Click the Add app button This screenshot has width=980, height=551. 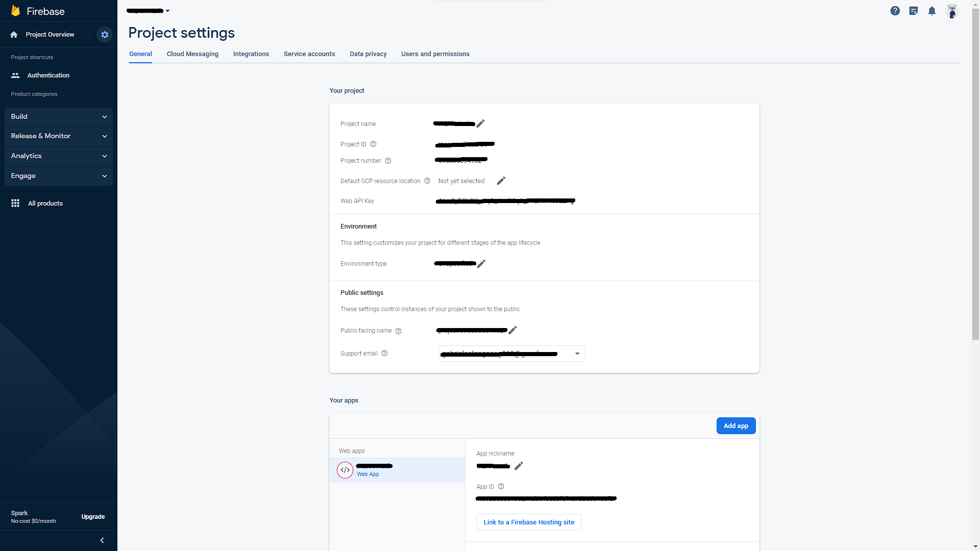(736, 426)
